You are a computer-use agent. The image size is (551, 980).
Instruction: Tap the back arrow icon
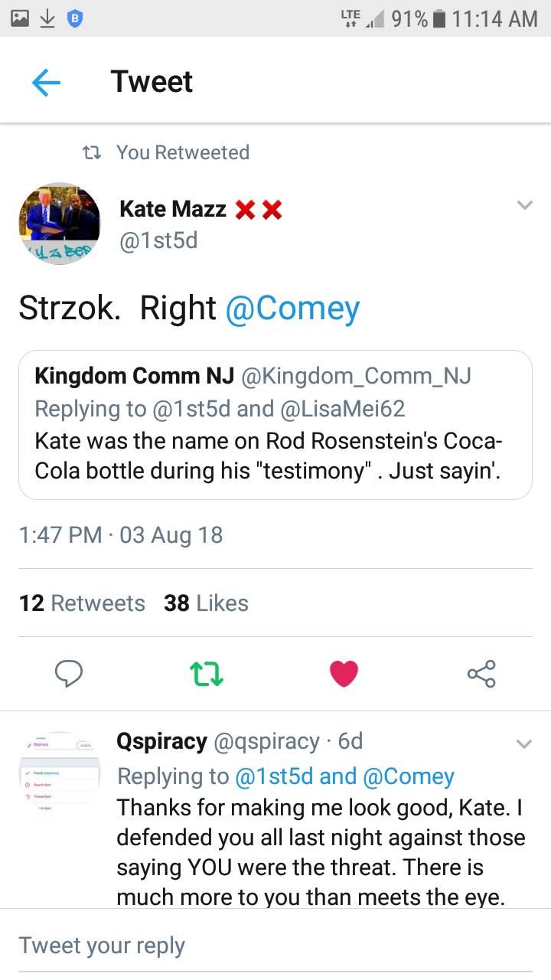(46, 82)
